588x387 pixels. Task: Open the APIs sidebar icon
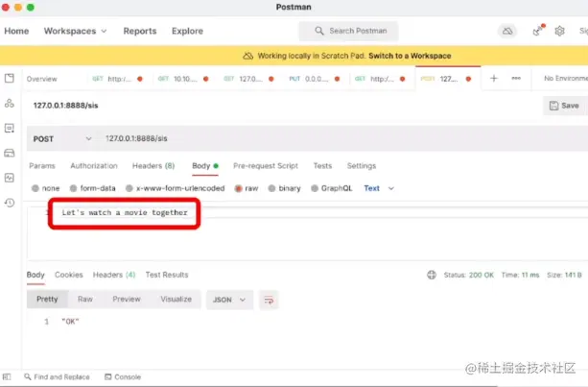[x=10, y=103]
